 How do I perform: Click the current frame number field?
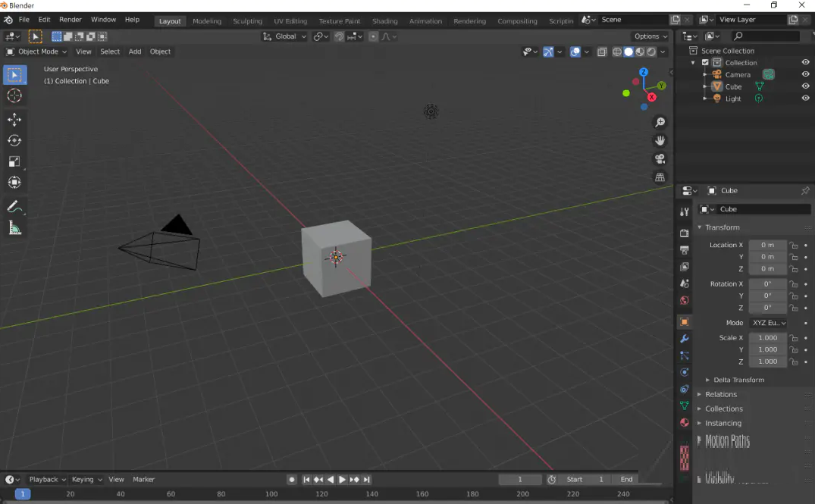[520, 480]
